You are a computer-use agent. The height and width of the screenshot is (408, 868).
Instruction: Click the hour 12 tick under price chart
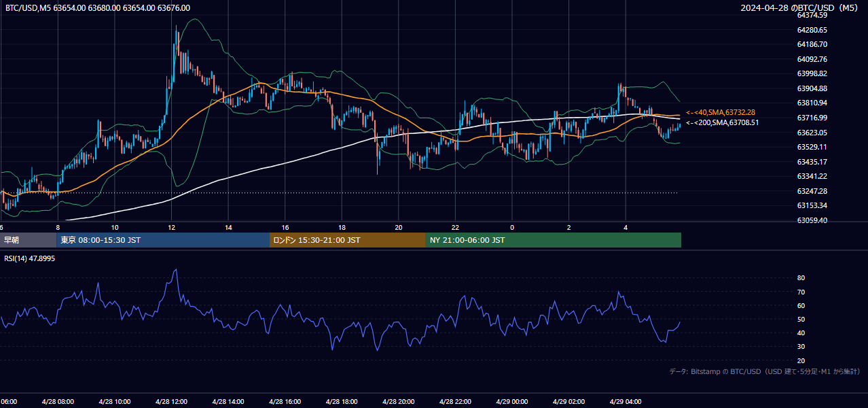coord(172,228)
